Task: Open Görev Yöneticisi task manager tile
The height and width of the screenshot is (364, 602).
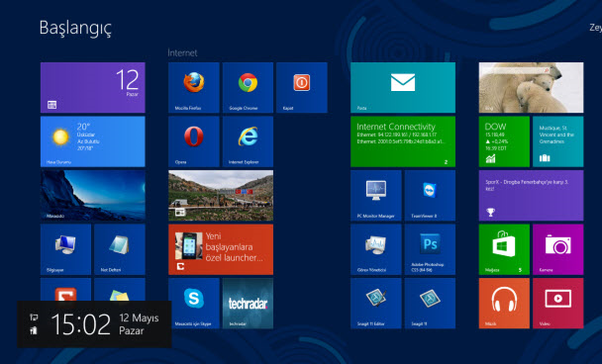Action: pos(376,249)
